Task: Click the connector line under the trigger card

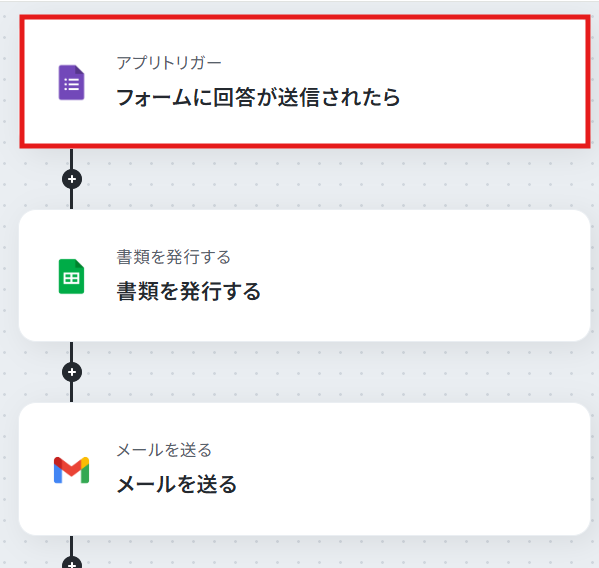Action: 71,159
